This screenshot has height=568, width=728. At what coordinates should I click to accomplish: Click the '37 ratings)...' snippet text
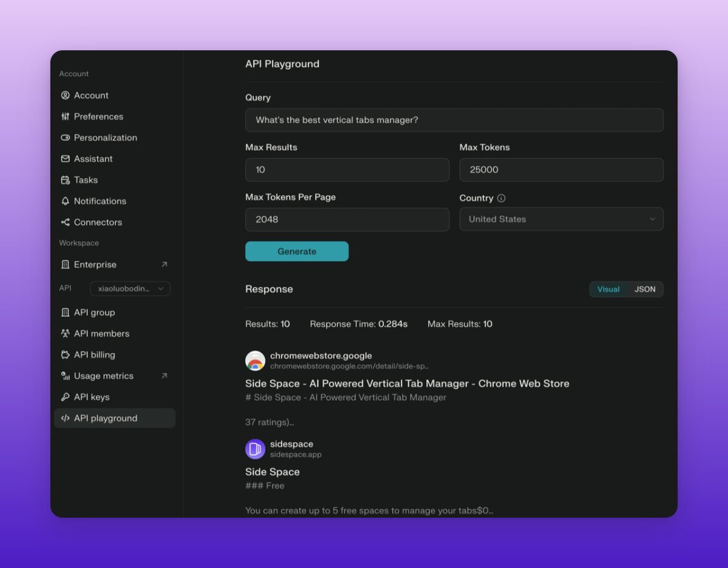[x=270, y=422]
